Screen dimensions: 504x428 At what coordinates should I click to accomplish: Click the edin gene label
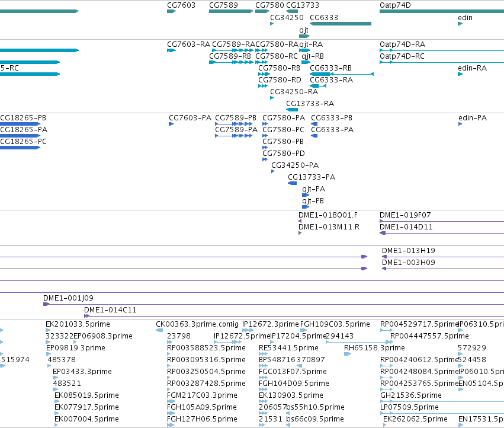[x=465, y=18]
